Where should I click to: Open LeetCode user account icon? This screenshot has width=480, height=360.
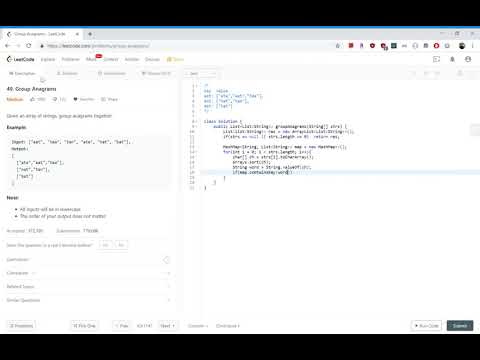(x=468, y=59)
